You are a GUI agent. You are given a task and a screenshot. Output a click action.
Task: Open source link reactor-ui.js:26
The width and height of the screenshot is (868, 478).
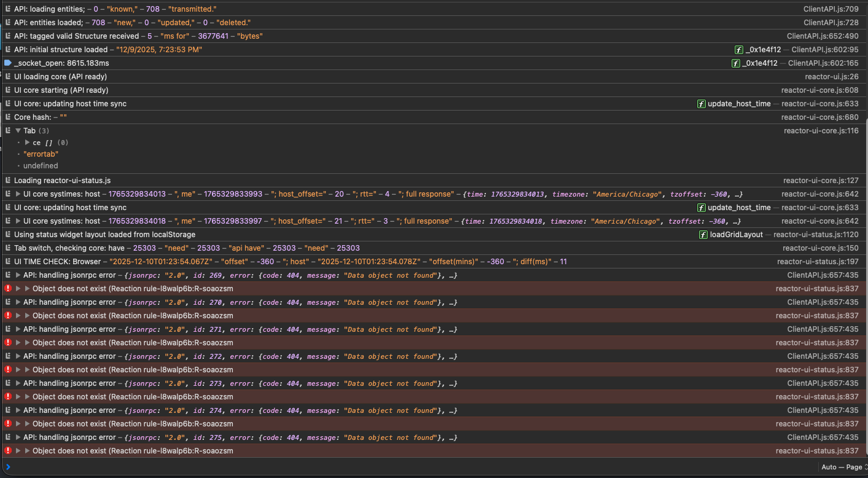[831, 77]
